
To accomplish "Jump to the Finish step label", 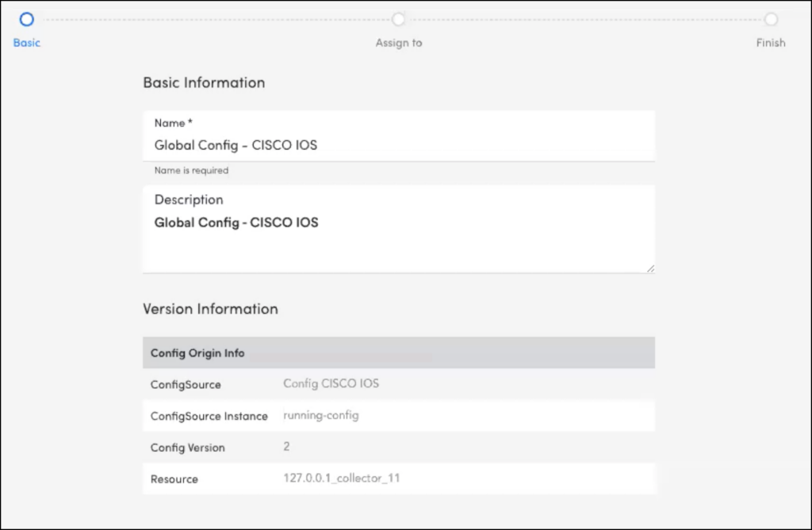I will tap(771, 43).
